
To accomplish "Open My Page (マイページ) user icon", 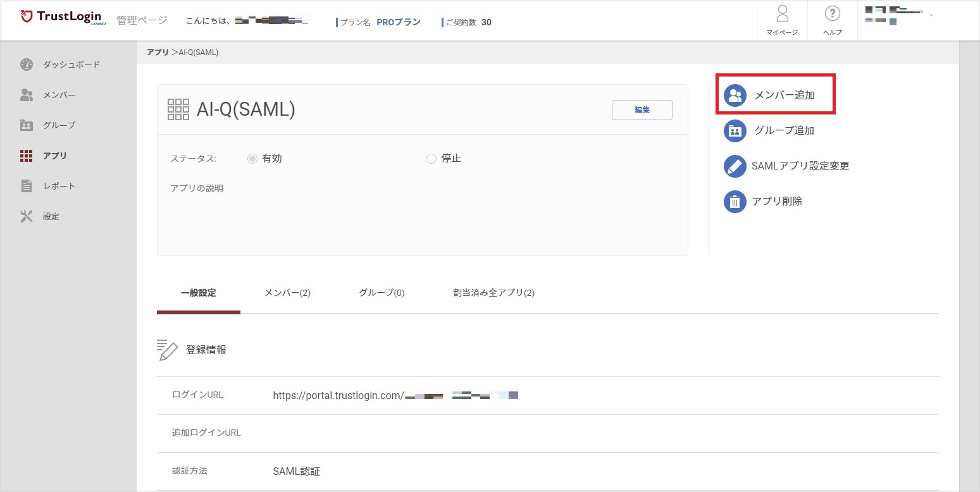I will pos(783,14).
